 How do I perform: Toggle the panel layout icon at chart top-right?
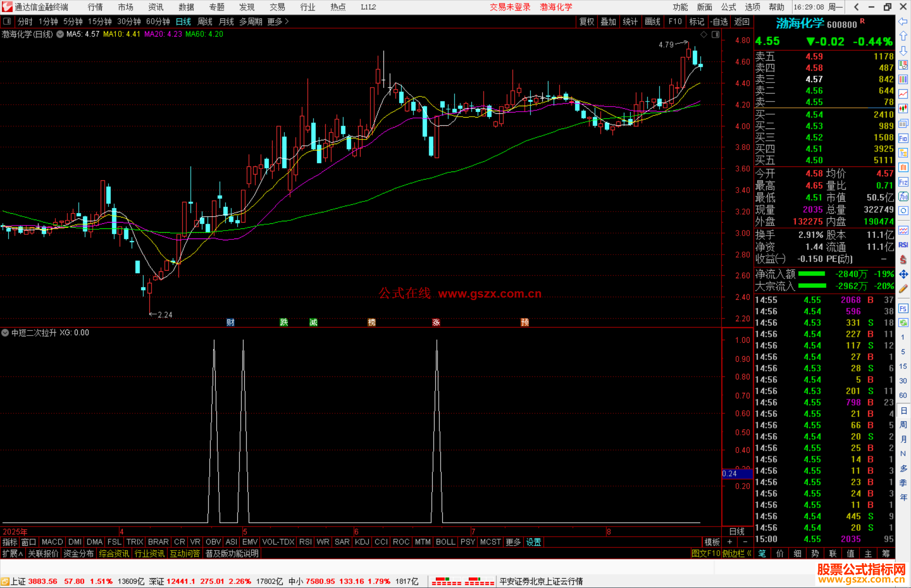pyautogui.click(x=715, y=35)
